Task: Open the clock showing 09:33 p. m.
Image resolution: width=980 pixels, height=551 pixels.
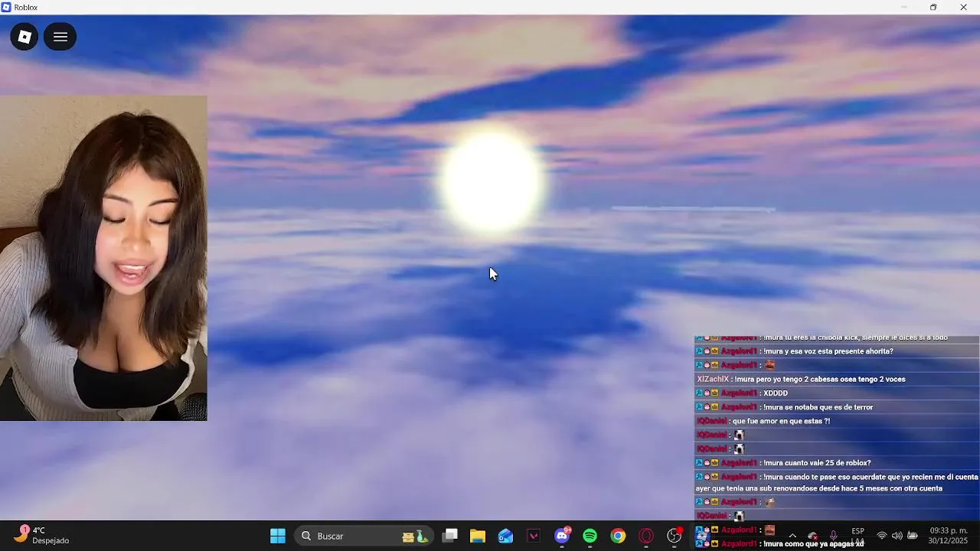Action: tap(949, 536)
